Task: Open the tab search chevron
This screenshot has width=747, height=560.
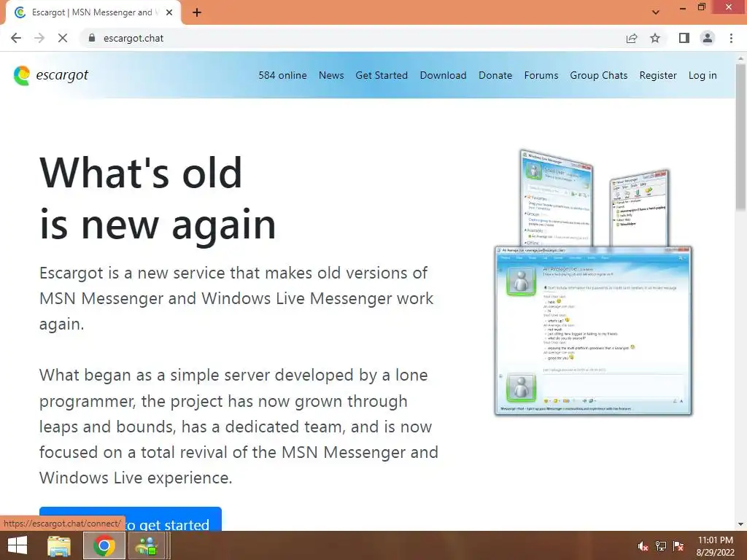Action: point(656,12)
